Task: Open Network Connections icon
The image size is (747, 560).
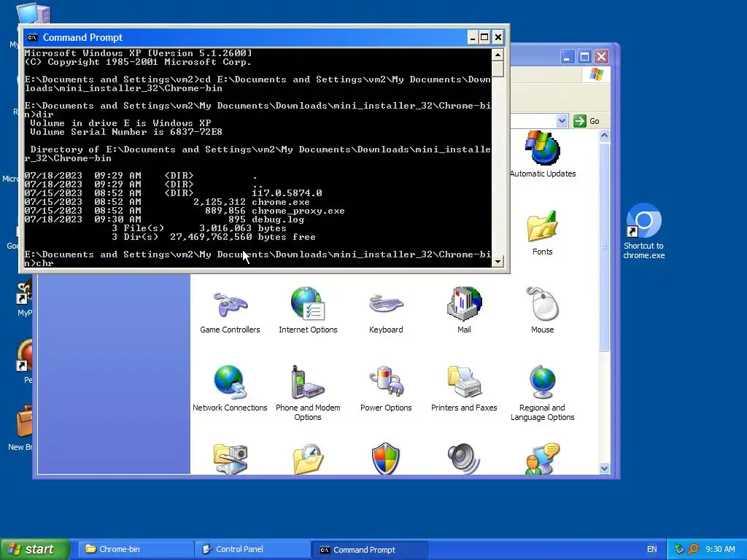Action: tap(230, 389)
